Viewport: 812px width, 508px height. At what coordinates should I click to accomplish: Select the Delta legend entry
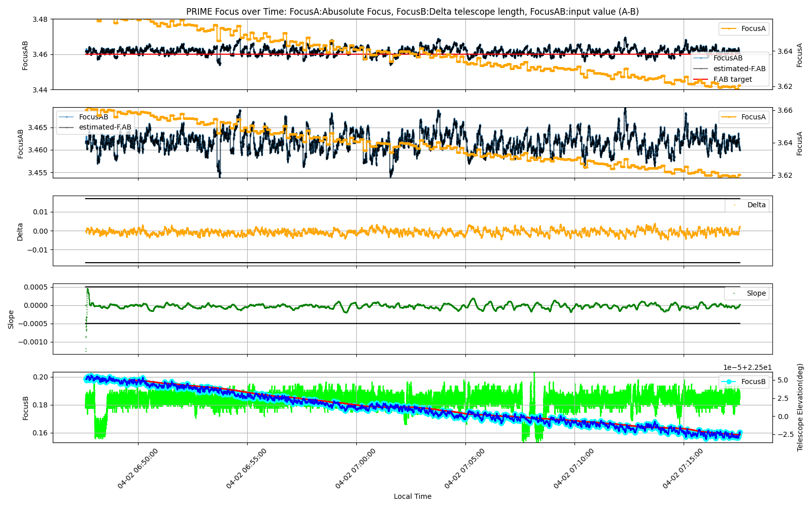pos(756,205)
